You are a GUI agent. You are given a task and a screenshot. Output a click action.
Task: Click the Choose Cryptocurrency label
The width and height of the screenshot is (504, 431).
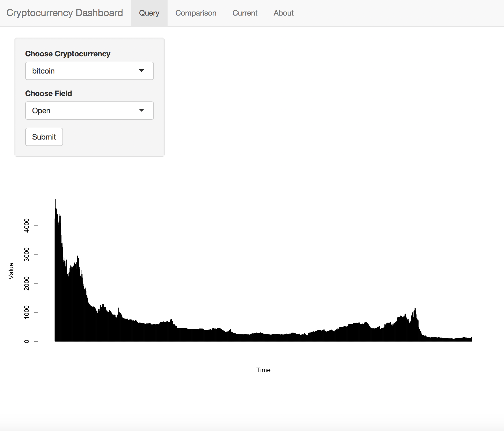click(x=68, y=54)
